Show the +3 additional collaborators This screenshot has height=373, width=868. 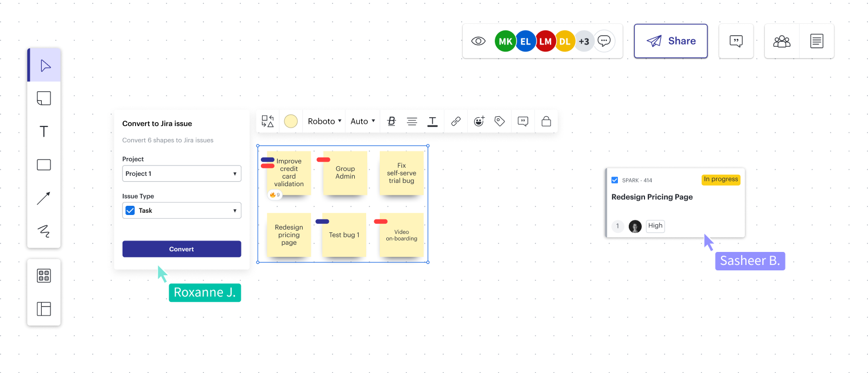pyautogui.click(x=584, y=41)
